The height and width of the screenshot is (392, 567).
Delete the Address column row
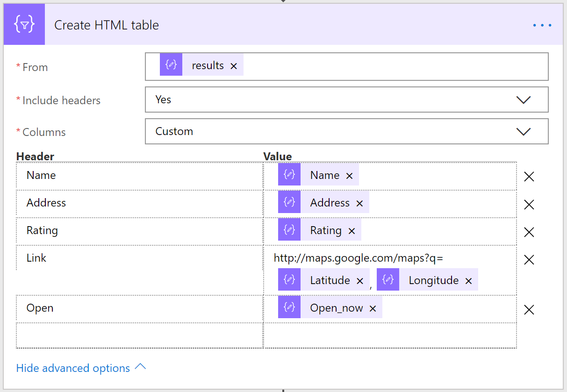point(529,205)
